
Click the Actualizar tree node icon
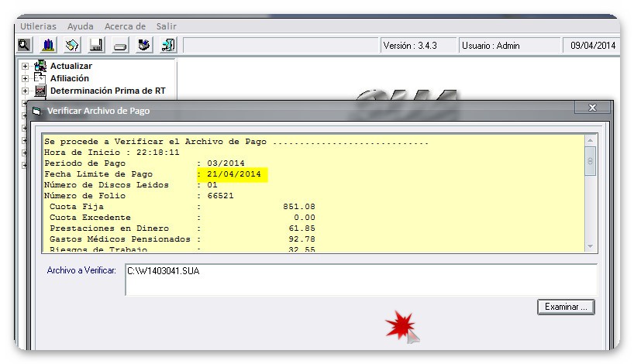tap(40, 67)
